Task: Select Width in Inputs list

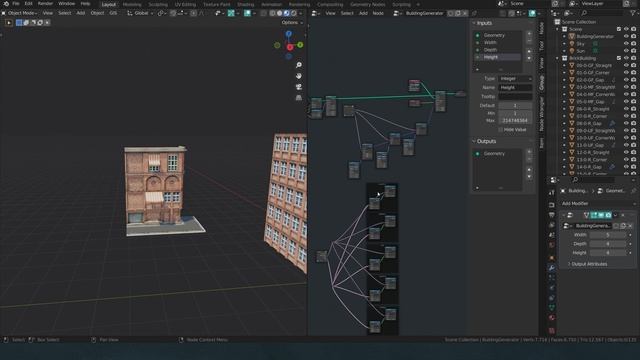Action: [498, 42]
